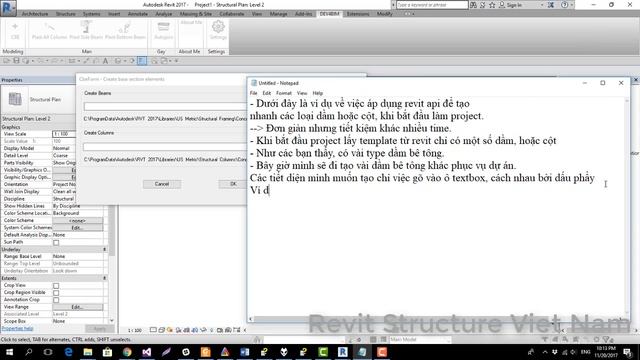The height and width of the screenshot is (360, 640).
Task: Toggle the Crop View checkbox
Action: coord(56,286)
